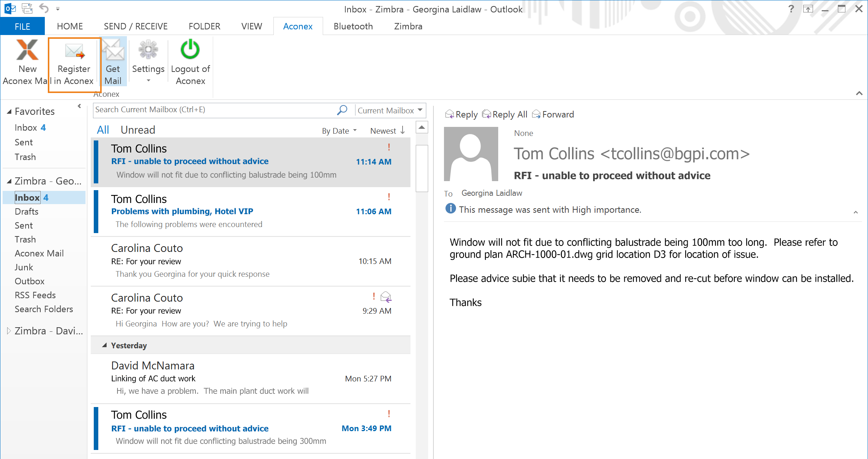
Task: Switch to the Zimbra tab
Action: (408, 26)
